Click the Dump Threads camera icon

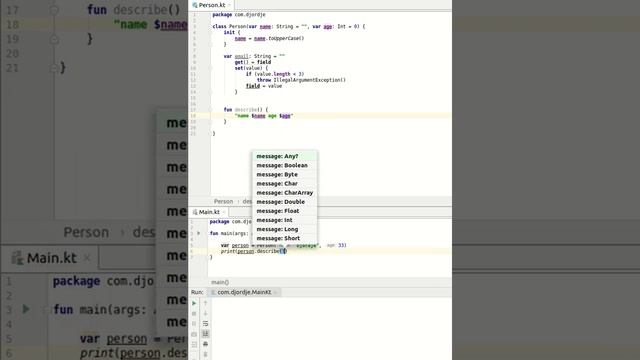click(194, 334)
